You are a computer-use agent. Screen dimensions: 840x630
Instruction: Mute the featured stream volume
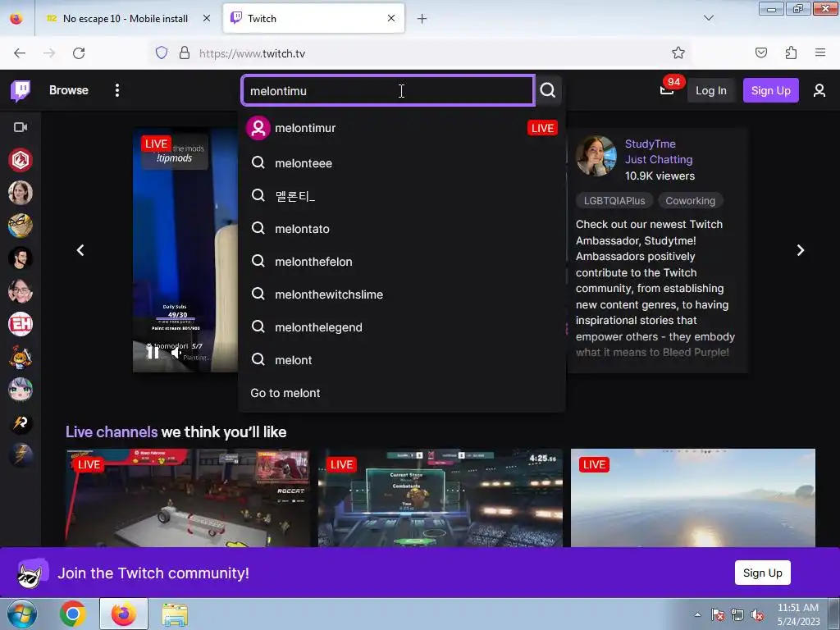[x=177, y=352]
